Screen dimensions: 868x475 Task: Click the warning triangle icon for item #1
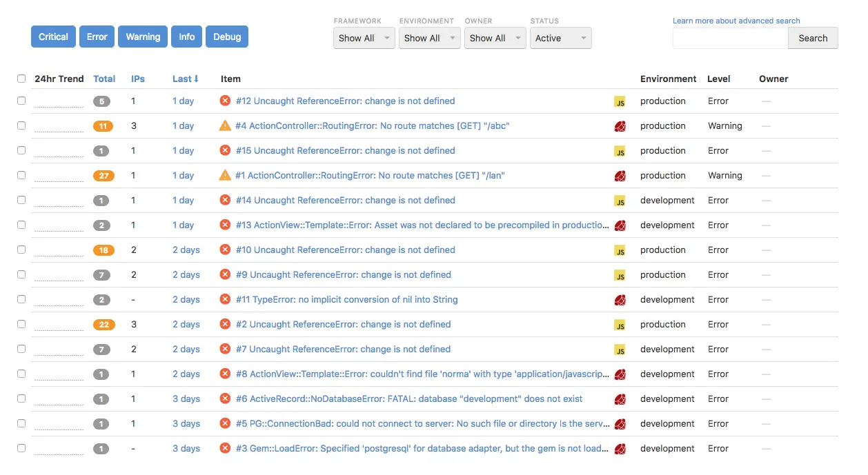coord(225,175)
